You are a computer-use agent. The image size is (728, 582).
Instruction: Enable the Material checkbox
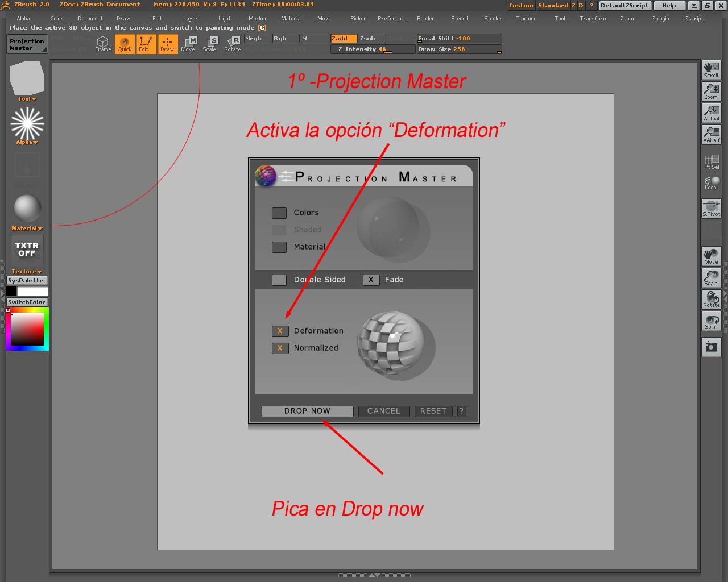point(279,247)
